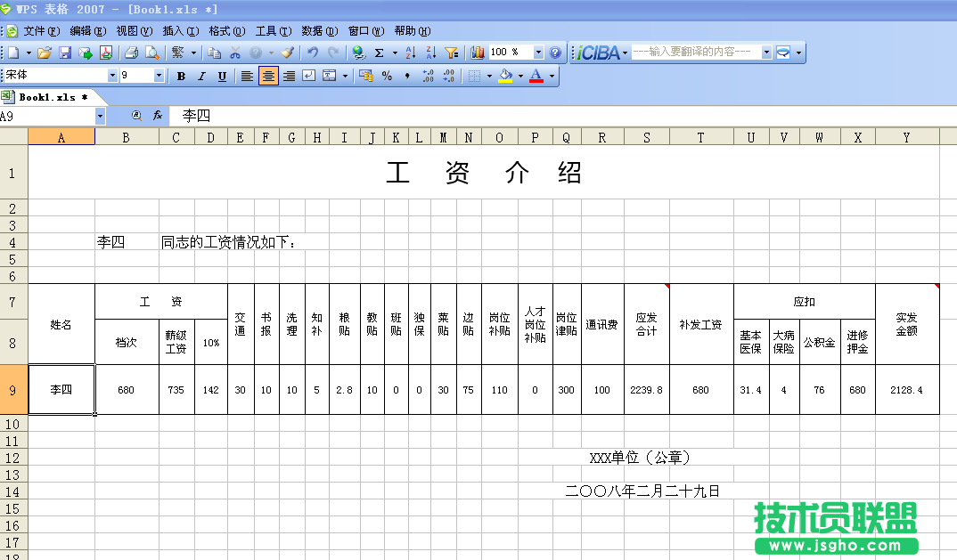Click the Undo arrow icon
This screenshot has height=560, width=957.
(315, 52)
